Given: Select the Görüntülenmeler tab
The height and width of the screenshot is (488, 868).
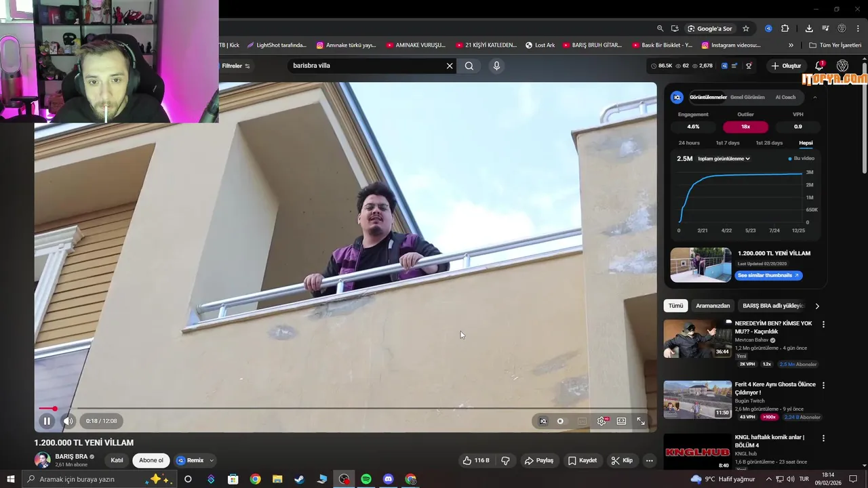Looking at the screenshot, I should pyautogui.click(x=708, y=97).
